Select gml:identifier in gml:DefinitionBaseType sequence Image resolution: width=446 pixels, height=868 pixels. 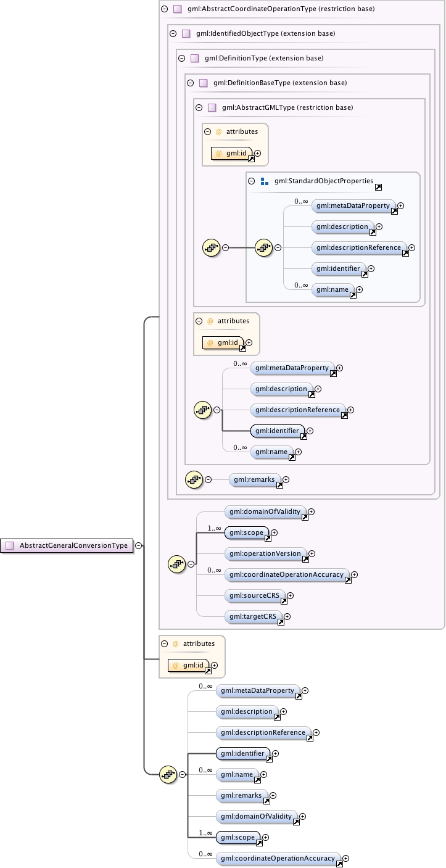[x=279, y=431]
